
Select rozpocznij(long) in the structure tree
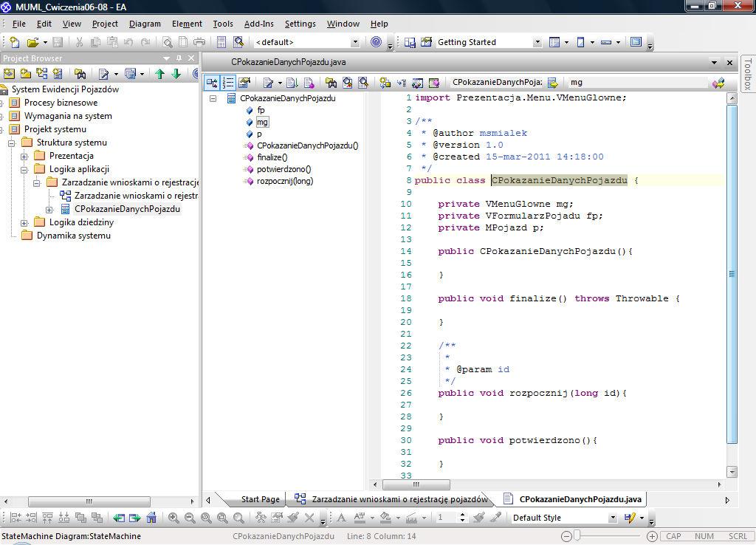[x=284, y=182]
